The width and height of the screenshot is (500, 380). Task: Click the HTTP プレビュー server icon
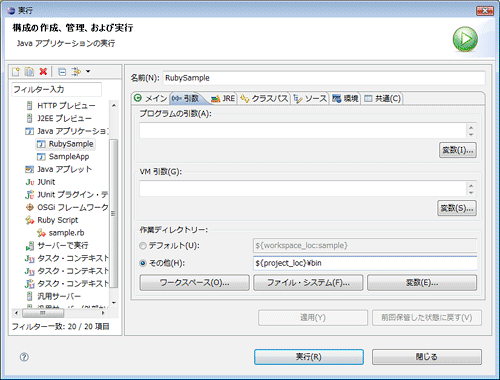pos(29,106)
